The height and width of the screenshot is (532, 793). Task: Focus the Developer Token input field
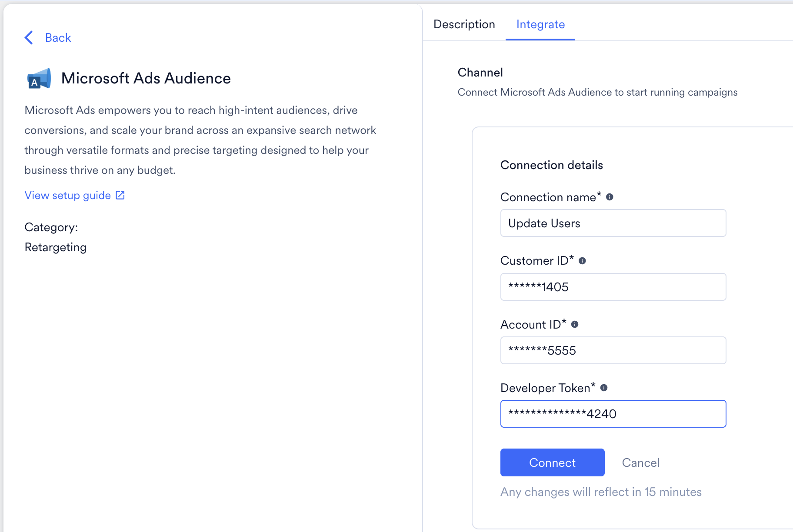click(x=613, y=414)
